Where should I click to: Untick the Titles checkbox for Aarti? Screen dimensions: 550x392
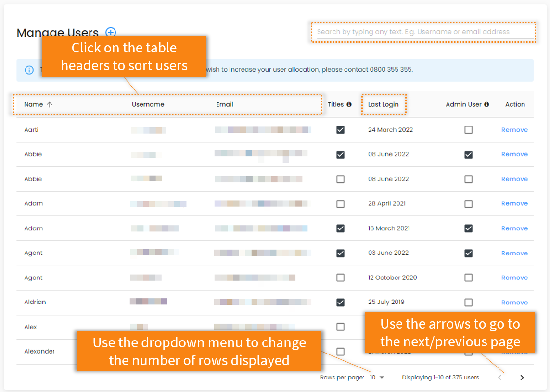point(340,130)
